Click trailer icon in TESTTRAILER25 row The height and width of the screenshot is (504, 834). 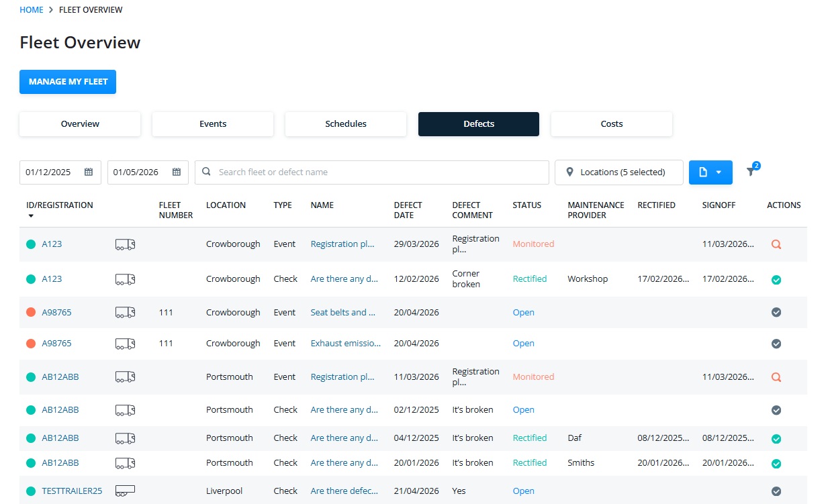click(125, 491)
